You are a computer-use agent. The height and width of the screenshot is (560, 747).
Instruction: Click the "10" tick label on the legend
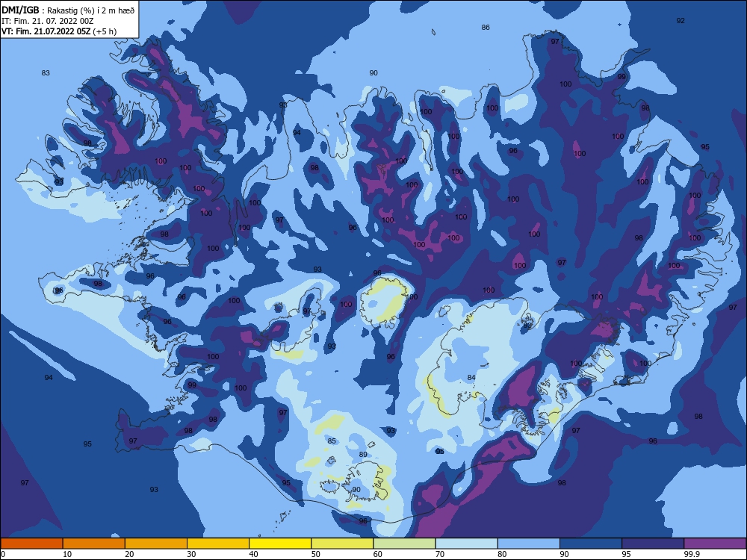pos(67,554)
